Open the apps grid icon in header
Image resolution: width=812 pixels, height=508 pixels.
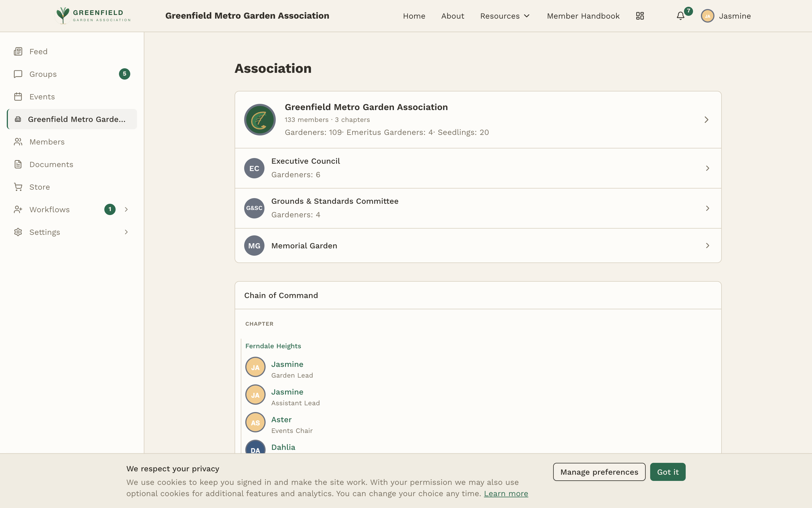(x=640, y=16)
